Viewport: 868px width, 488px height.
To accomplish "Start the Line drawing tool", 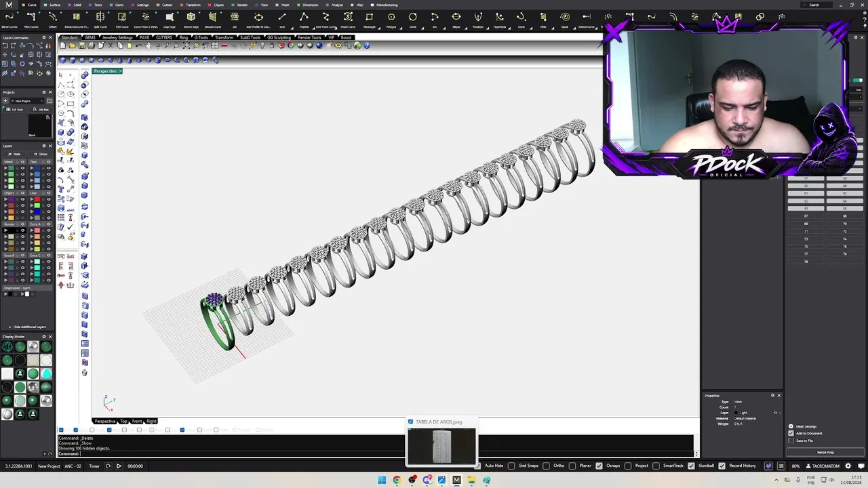I will [282, 20].
